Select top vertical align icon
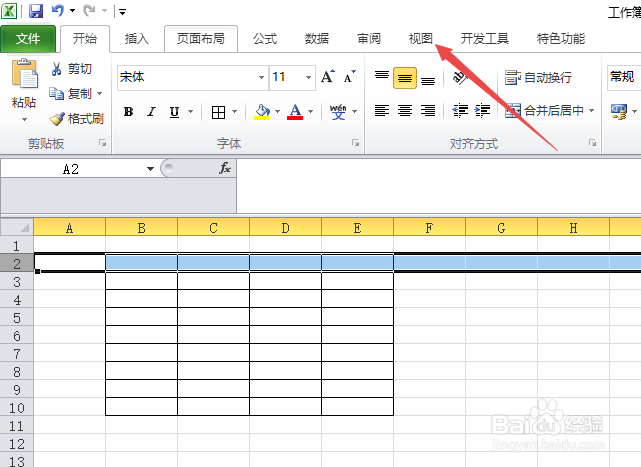 click(x=382, y=77)
